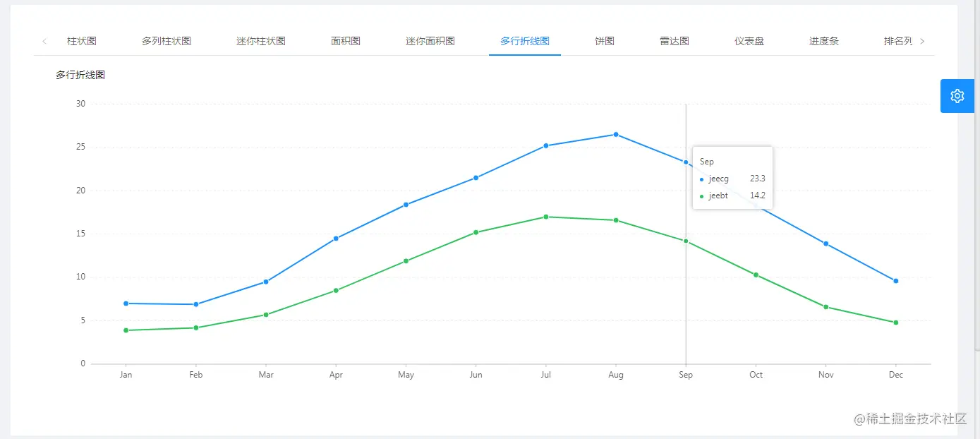Open the settings gear panel
Viewport: 980px width, 439px height.
[957, 95]
